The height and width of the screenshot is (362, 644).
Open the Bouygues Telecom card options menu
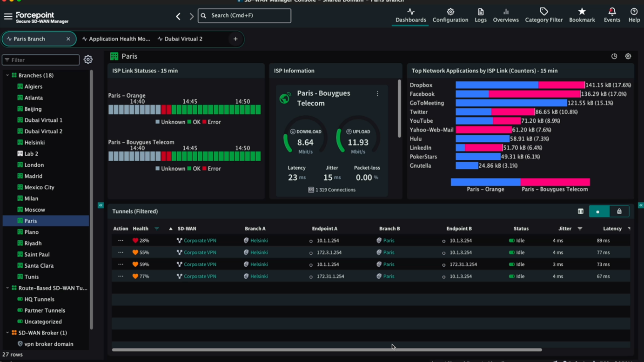[x=377, y=93]
